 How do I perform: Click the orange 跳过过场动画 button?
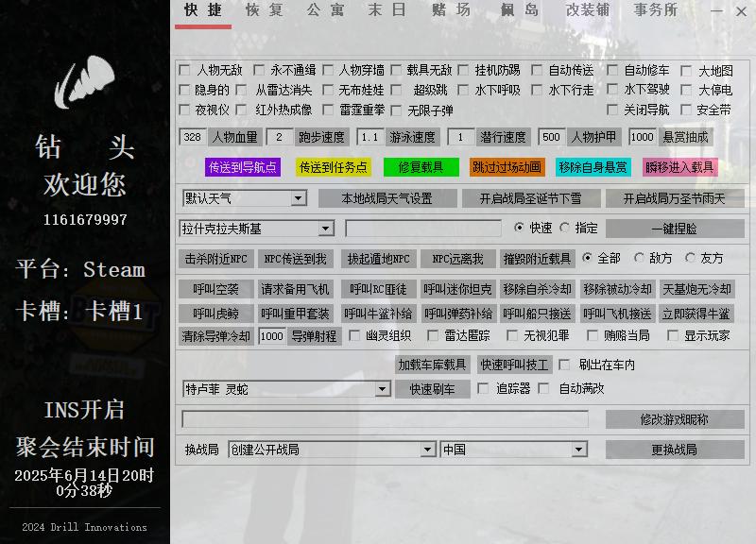tap(507, 167)
